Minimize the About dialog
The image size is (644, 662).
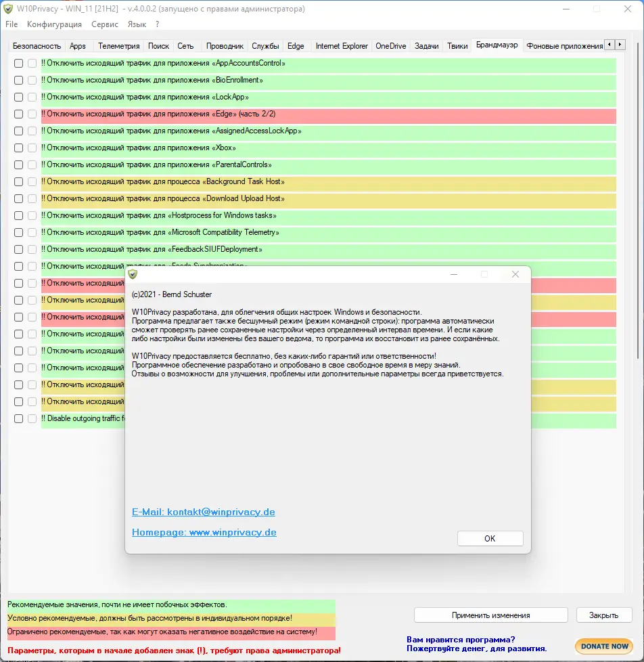click(x=454, y=274)
